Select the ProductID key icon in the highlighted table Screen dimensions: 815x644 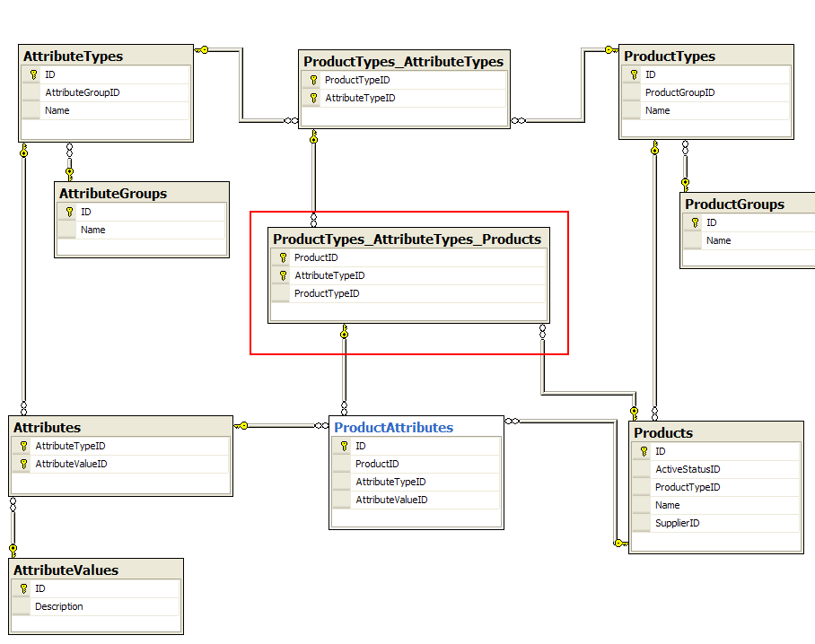(282, 257)
